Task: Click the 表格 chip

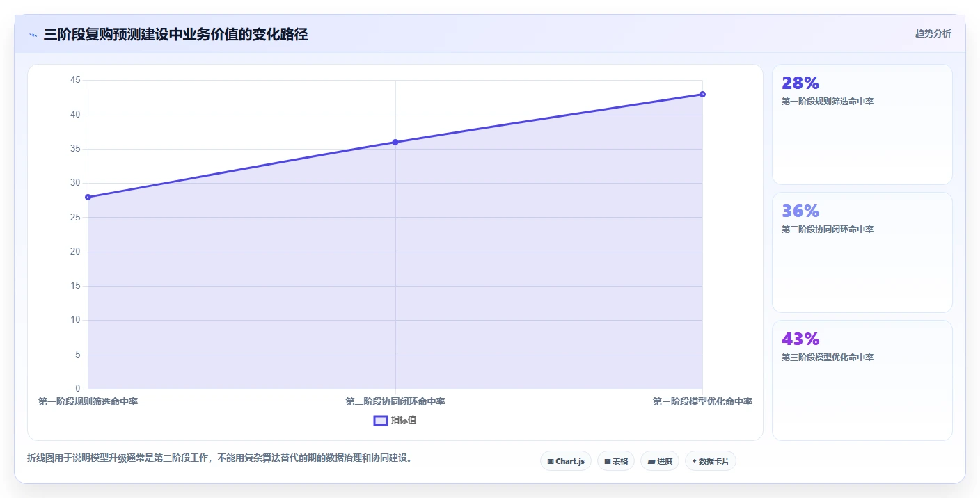Action: click(616, 461)
